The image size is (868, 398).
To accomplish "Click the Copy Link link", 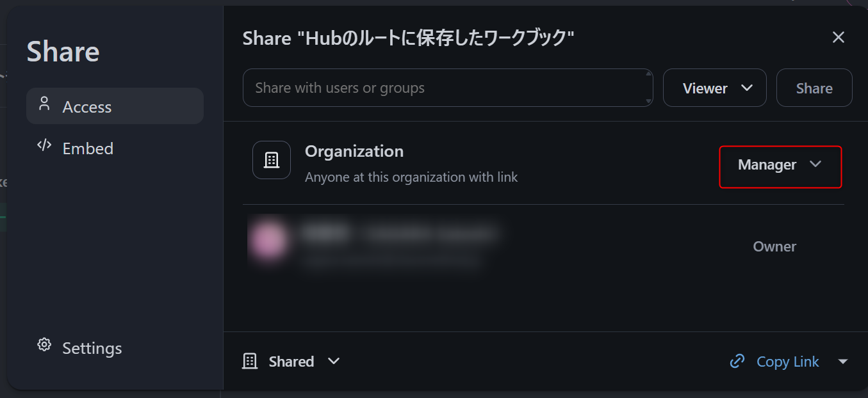I will pos(787,362).
